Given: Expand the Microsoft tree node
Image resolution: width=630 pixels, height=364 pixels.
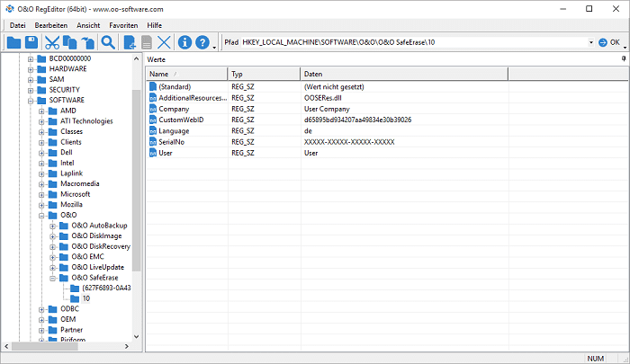Looking at the screenshot, I should coord(41,194).
